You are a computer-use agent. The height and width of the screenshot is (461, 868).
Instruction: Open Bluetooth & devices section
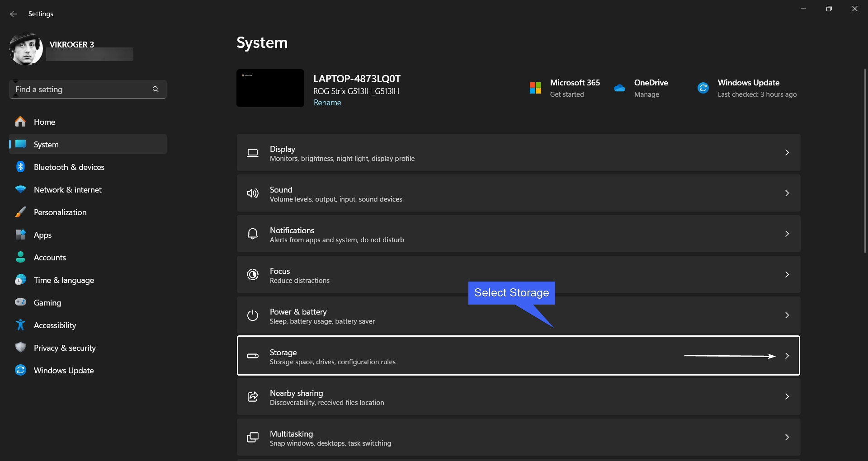pyautogui.click(x=88, y=167)
